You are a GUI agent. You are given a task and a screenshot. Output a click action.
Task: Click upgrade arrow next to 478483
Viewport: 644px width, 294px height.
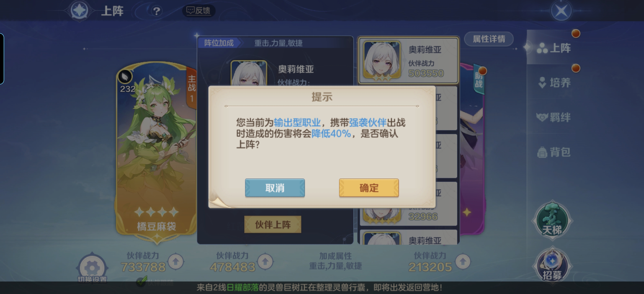click(265, 262)
